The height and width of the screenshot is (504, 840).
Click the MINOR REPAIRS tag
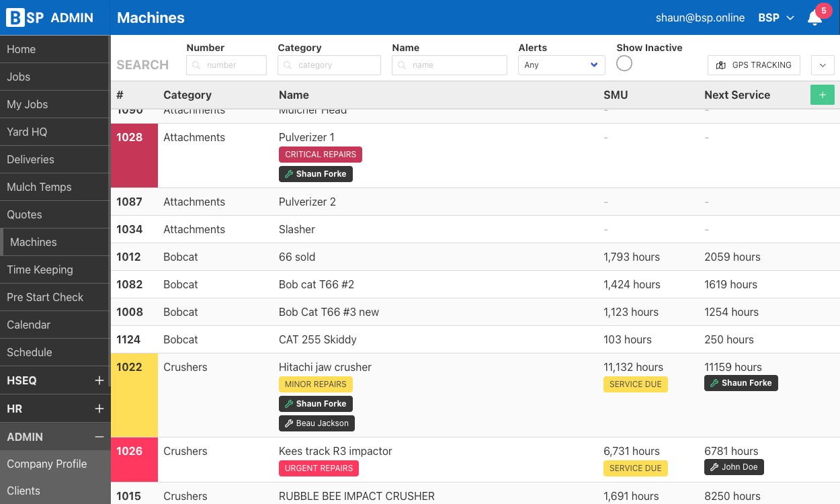pos(316,384)
